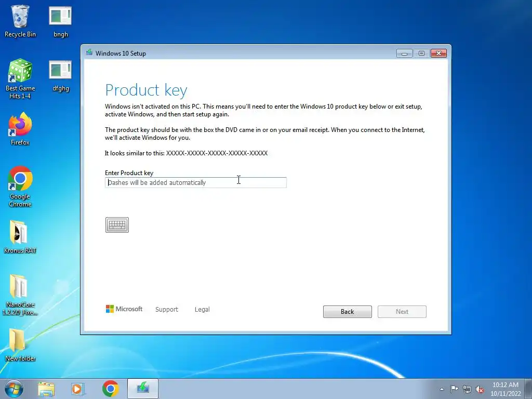Screen dimensions: 532x399
Task: Click the Windows 10 Setup title bar icon
Action: pos(89,52)
